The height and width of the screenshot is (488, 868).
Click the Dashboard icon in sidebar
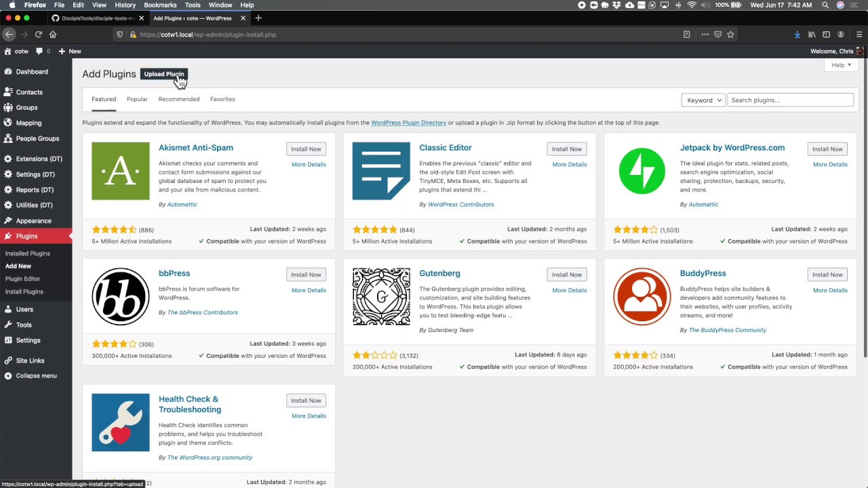[x=8, y=71]
